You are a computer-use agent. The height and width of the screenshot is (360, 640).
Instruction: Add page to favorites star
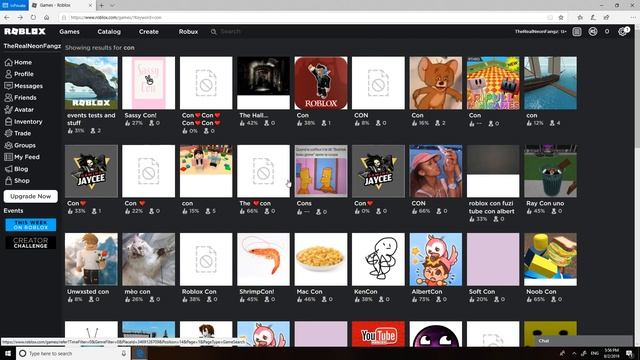click(x=561, y=18)
